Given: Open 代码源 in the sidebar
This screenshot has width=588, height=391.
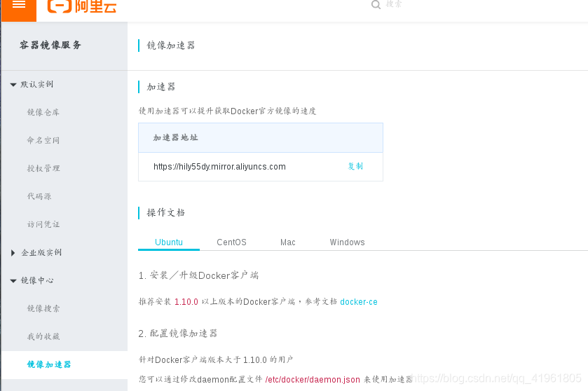Looking at the screenshot, I should [39, 196].
